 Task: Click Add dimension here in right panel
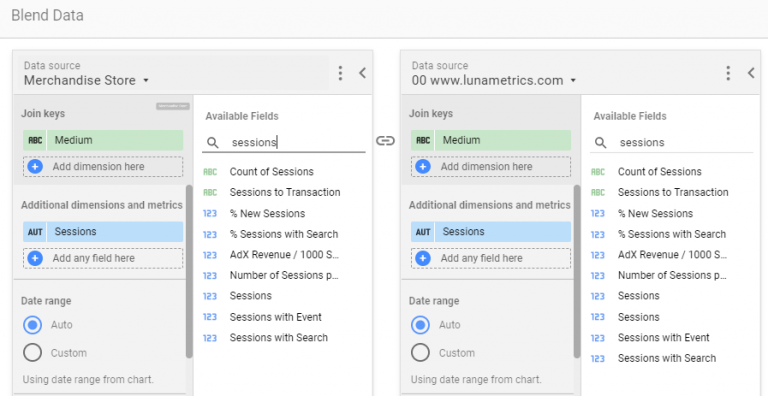(491, 167)
